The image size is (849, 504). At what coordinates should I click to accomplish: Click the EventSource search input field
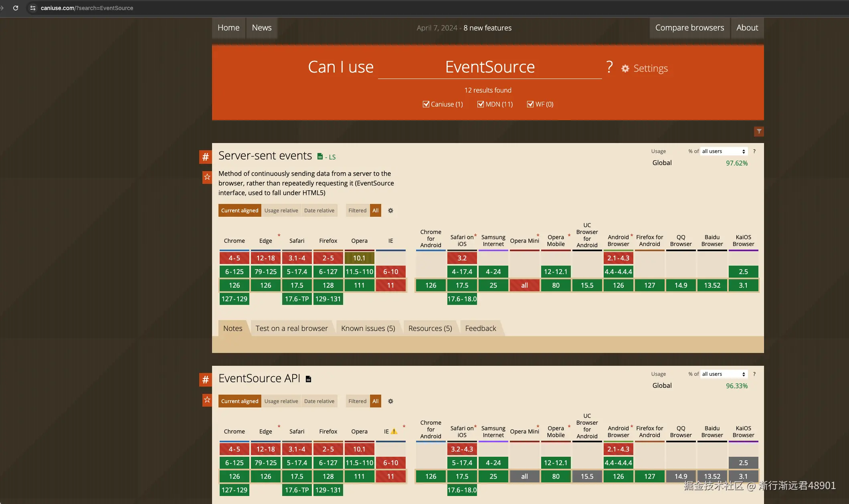tap(490, 67)
